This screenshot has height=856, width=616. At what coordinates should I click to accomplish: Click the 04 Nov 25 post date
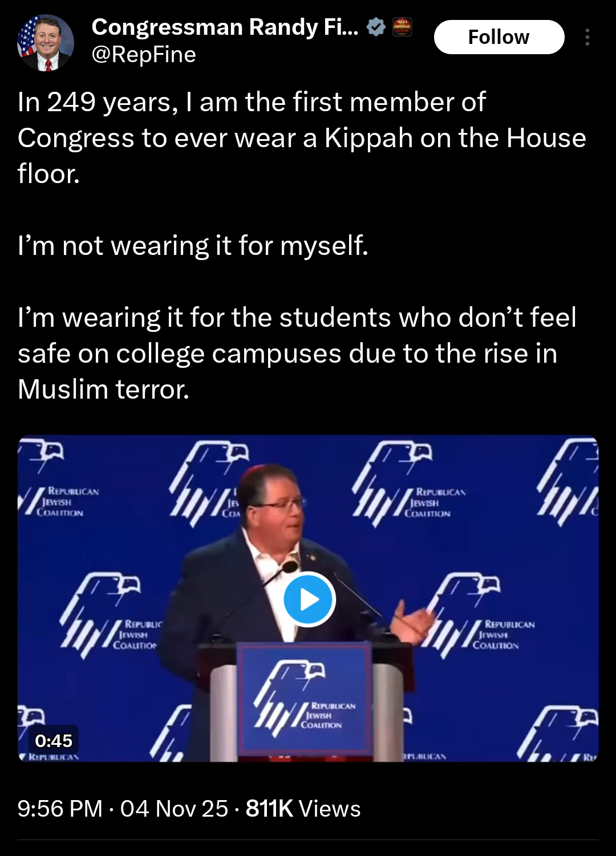pyautogui.click(x=174, y=809)
